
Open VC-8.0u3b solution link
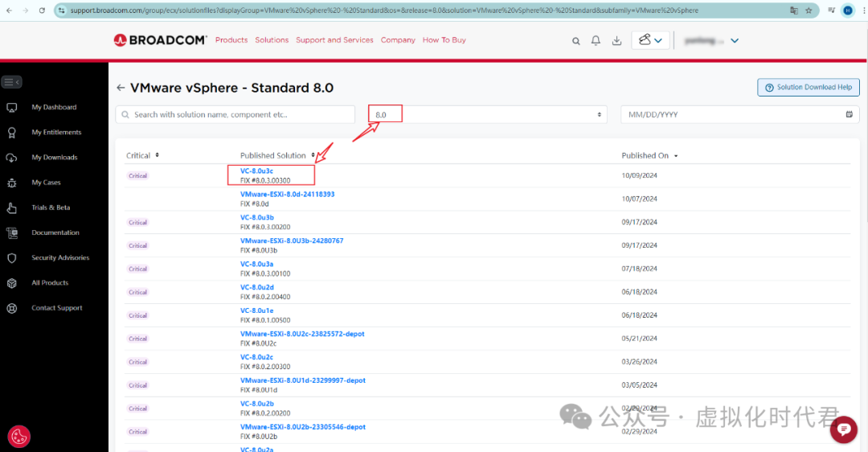point(257,217)
